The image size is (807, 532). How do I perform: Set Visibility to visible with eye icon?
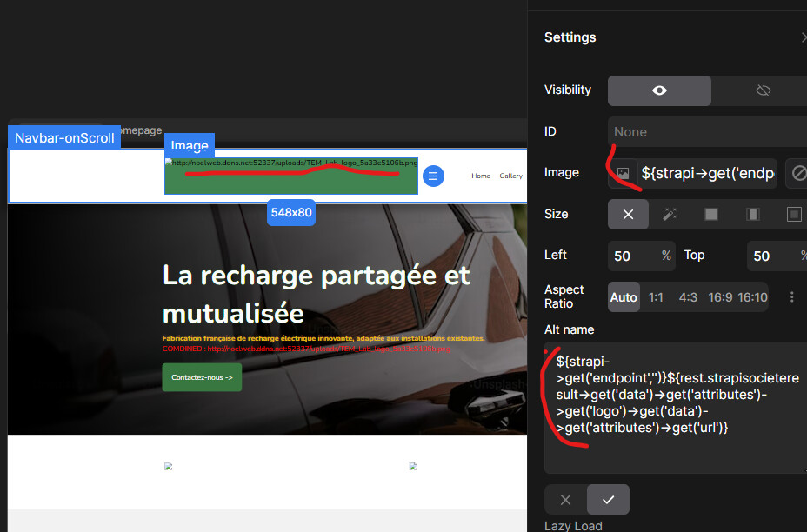point(659,90)
